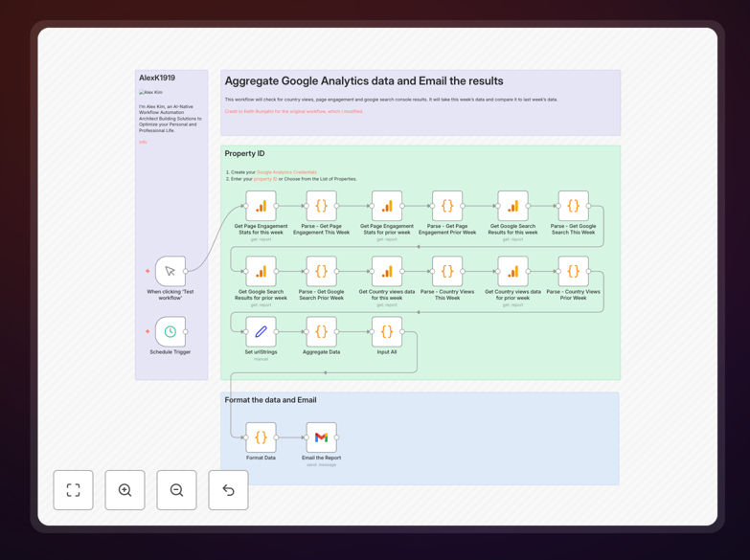Open the 'Google Analytics Credentials' link

(x=286, y=172)
